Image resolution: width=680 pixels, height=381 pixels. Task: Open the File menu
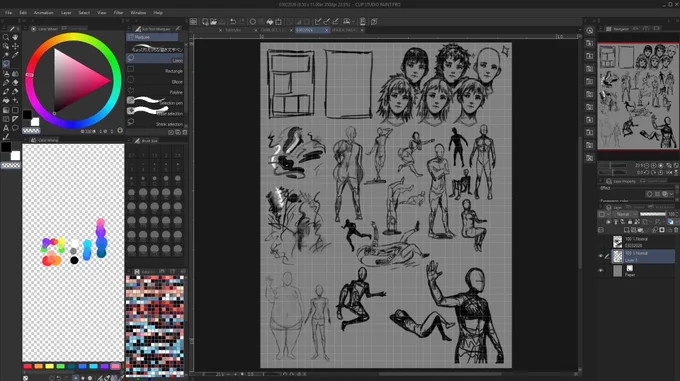tap(8, 13)
